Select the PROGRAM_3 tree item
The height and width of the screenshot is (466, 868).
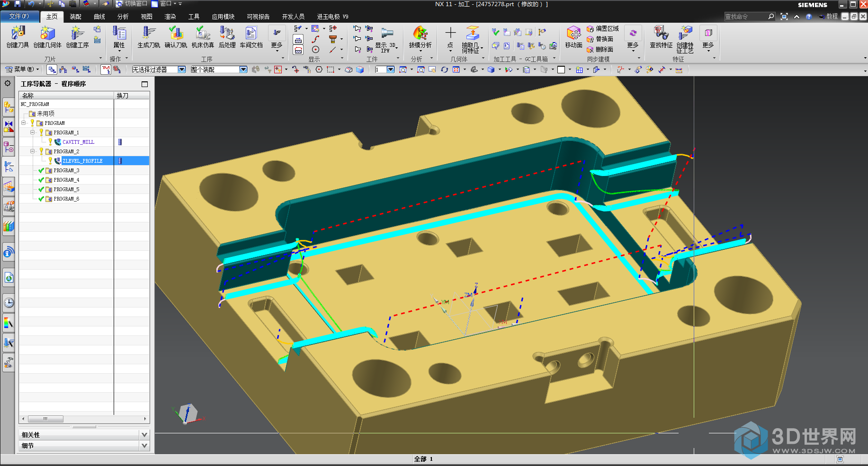[x=66, y=170]
